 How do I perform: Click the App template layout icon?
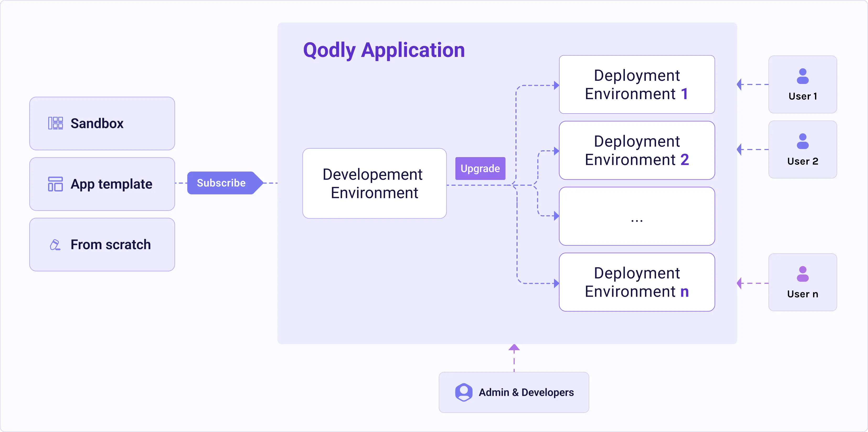56,184
